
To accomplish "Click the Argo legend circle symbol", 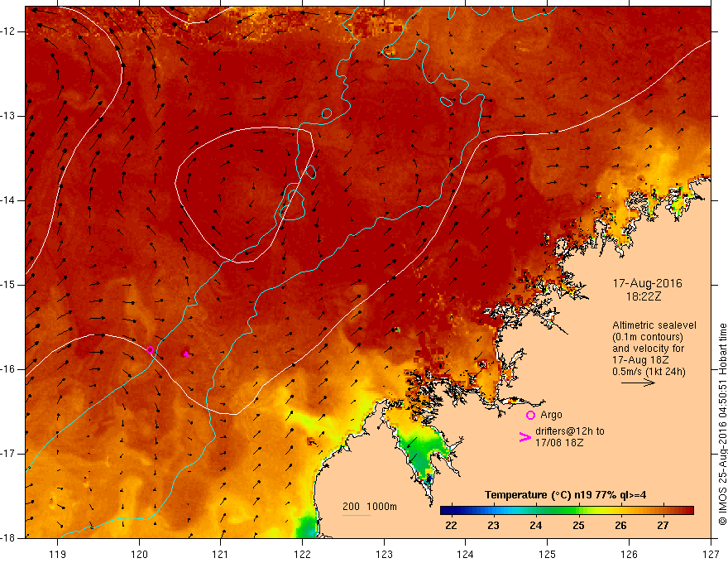I will tap(530, 415).
